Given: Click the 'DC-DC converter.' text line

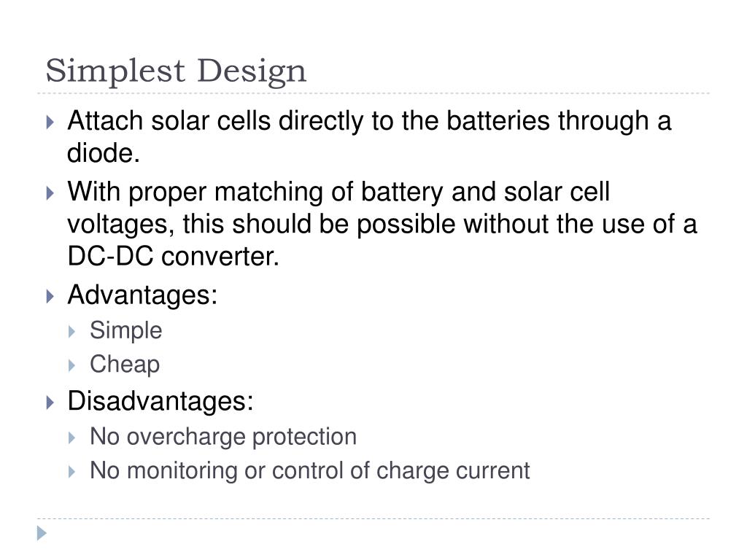Looking at the screenshot, I should [x=174, y=256].
